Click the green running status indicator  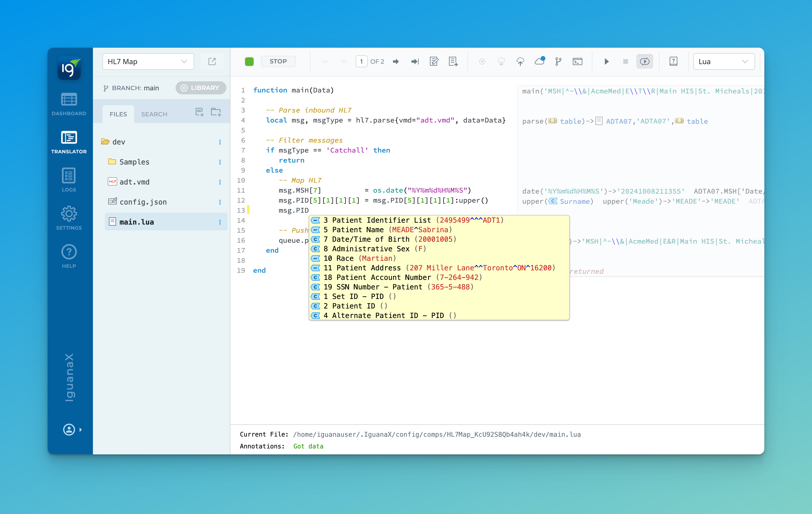[x=249, y=62]
